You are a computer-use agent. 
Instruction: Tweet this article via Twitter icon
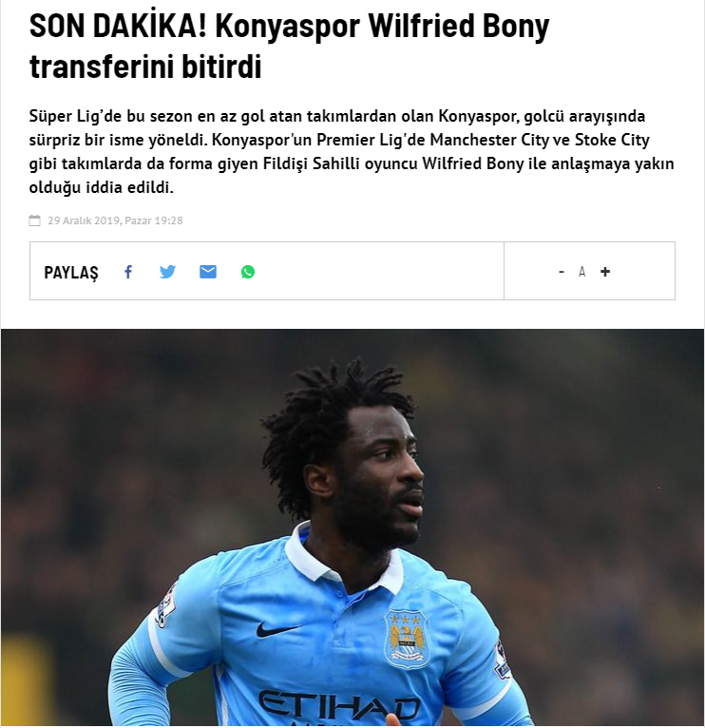click(x=167, y=272)
